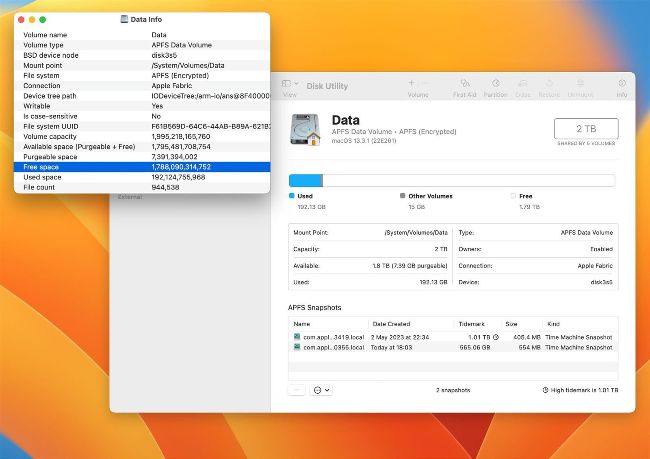Sort snapshots by Date Created column
This screenshot has height=459, width=650.
coord(391,324)
